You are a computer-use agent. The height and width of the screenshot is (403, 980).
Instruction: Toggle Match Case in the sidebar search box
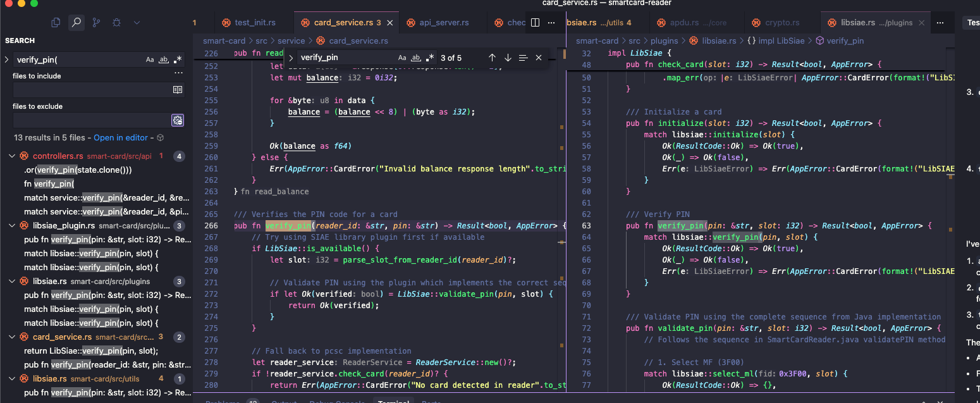pos(150,60)
